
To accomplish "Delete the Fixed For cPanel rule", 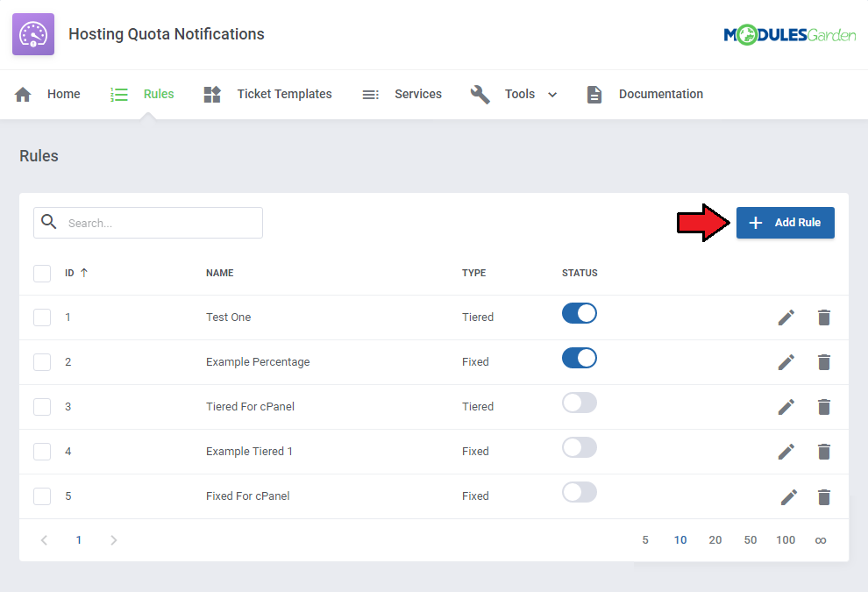I will click(823, 497).
